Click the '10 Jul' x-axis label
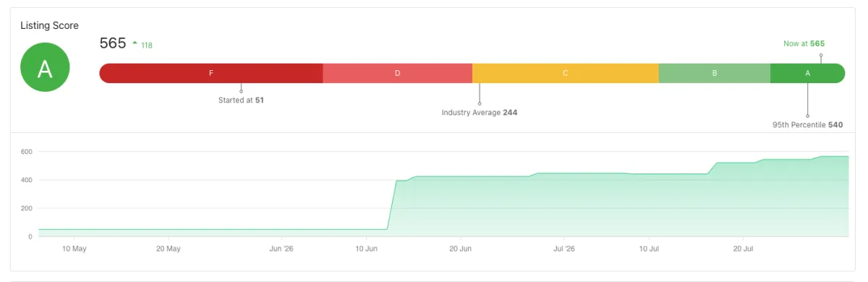868x282 pixels. click(x=649, y=249)
